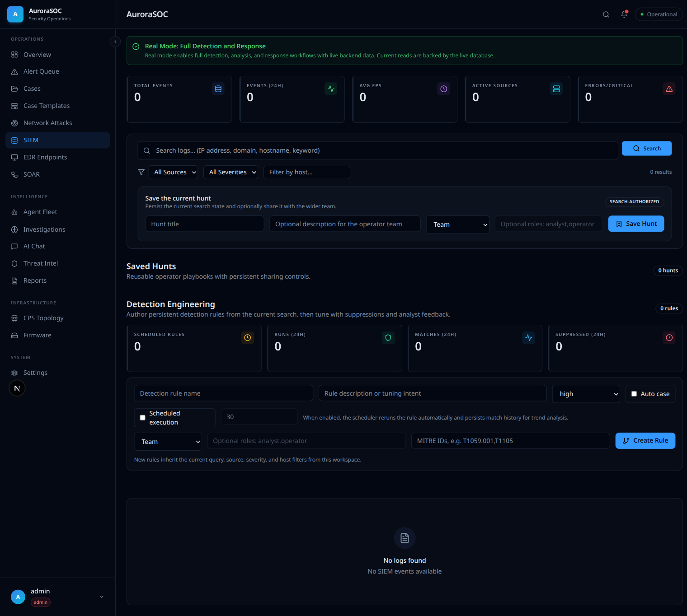Click the success check icon in Real Mode banner
This screenshot has width=687, height=616.
[136, 47]
